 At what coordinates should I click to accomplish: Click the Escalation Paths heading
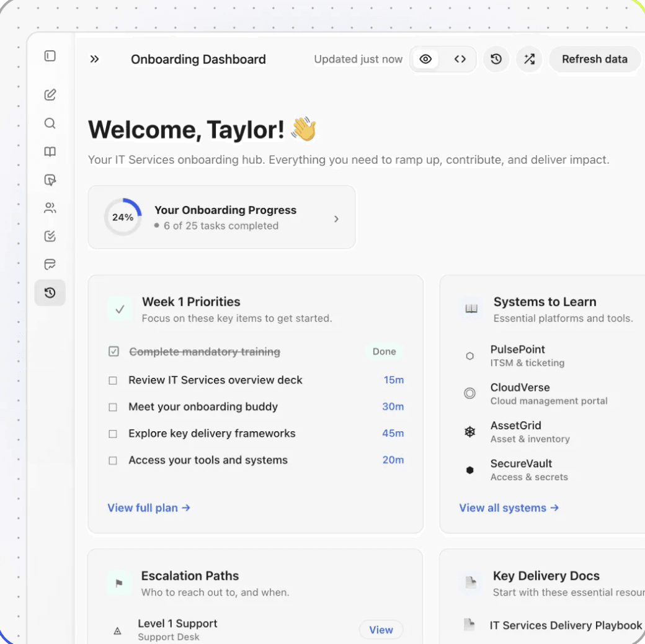tap(190, 576)
